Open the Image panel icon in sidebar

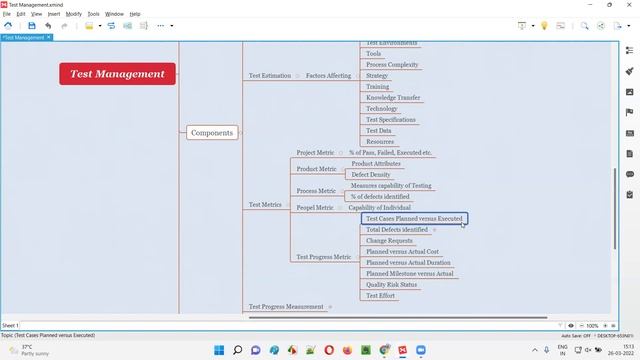point(629,92)
